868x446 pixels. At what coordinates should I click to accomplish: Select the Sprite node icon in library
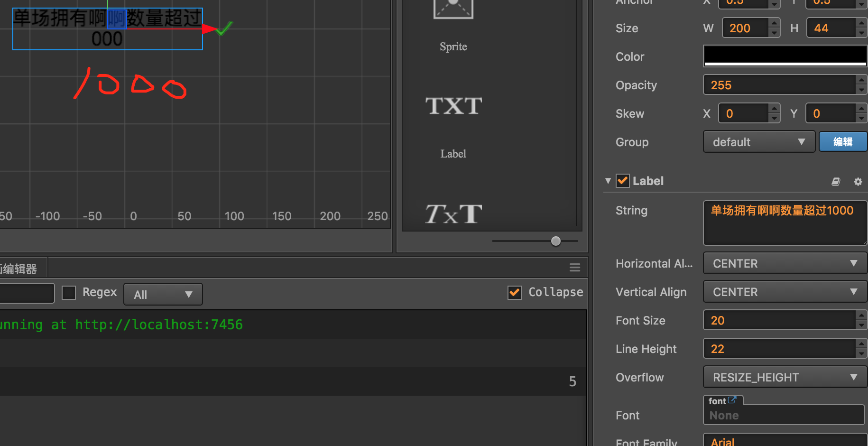tap(453, 9)
